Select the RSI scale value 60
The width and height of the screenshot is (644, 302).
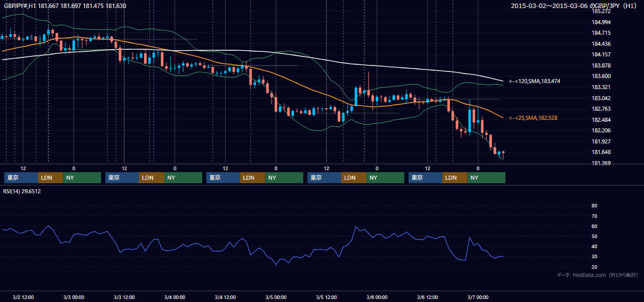594,226
